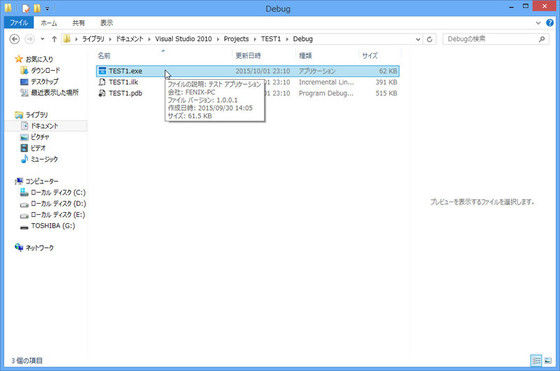This screenshot has width=560, height=371.
Task: Select ミュージック library in sidebar
Action: point(44,159)
